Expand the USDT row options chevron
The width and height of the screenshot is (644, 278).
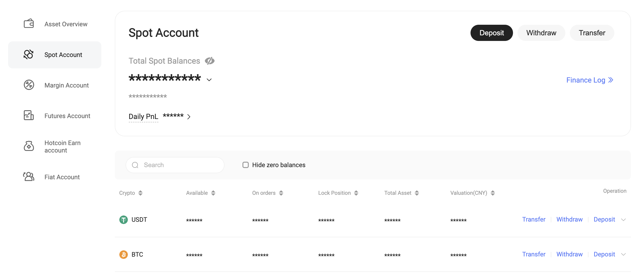[x=623, y=220]
